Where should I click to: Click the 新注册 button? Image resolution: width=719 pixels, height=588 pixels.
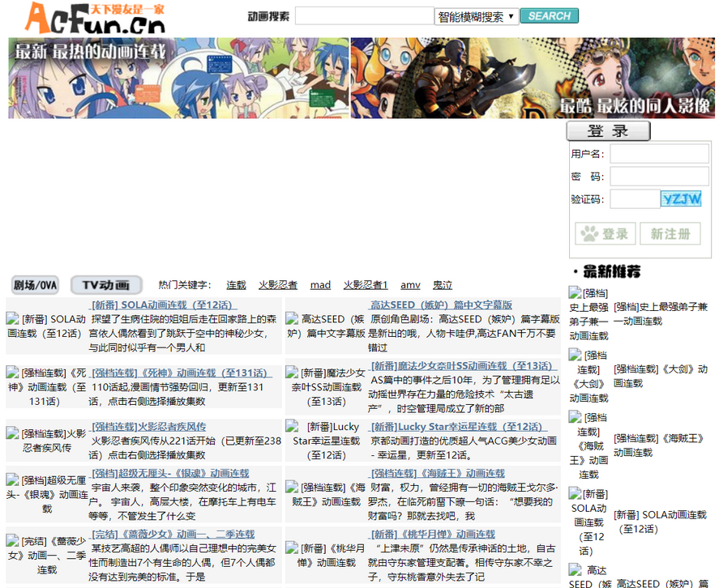click(x=670, y=234)
